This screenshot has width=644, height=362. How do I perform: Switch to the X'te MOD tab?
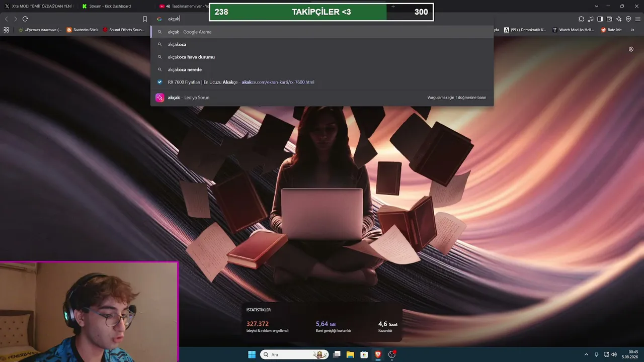[38, 6]
